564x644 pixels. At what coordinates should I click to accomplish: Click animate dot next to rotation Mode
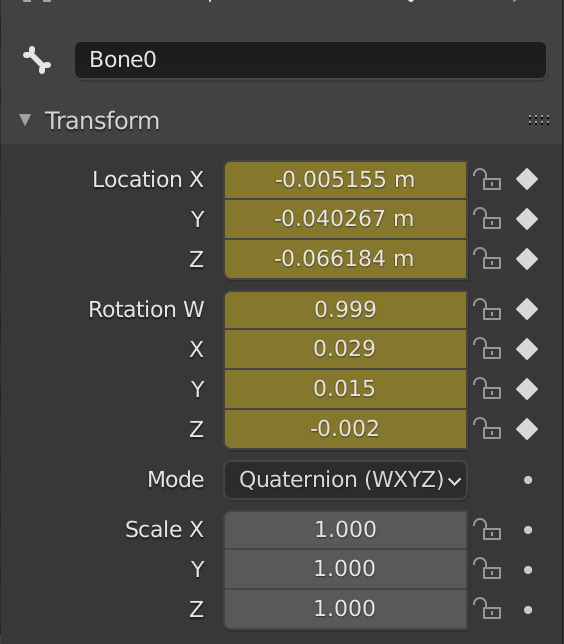point(528,480)
